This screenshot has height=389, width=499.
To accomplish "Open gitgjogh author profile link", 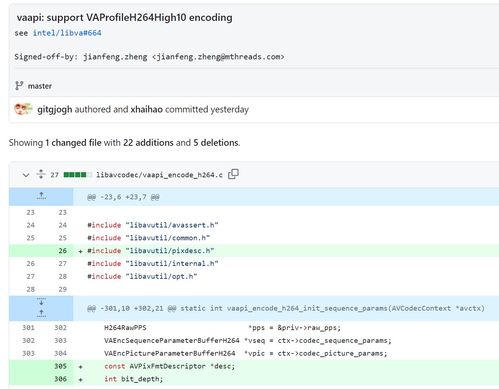I will [55, 109].
